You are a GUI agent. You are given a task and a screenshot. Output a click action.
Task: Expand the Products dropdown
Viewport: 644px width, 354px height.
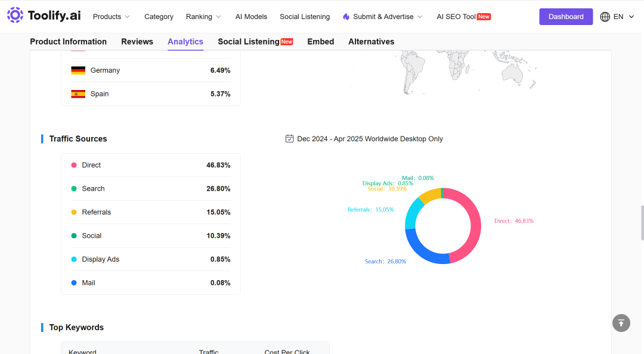point(112,17)
